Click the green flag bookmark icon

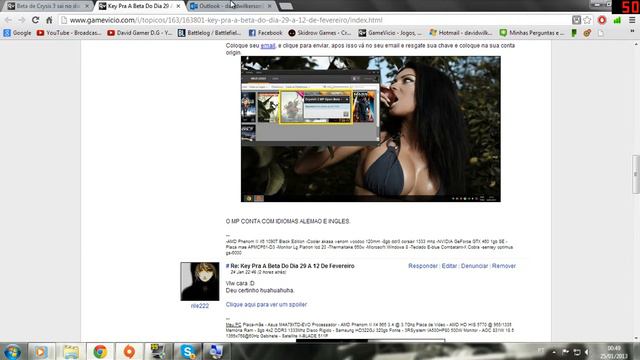[x=574, y=33]
